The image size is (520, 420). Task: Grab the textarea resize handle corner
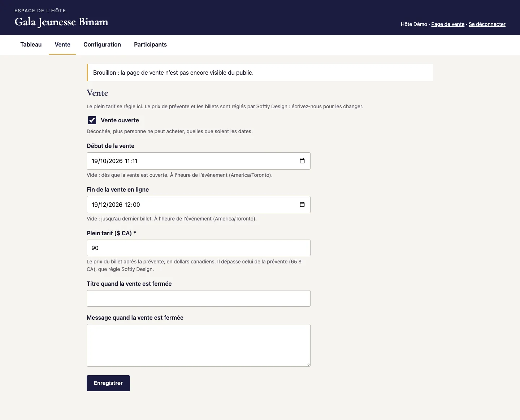click(308, 364)
